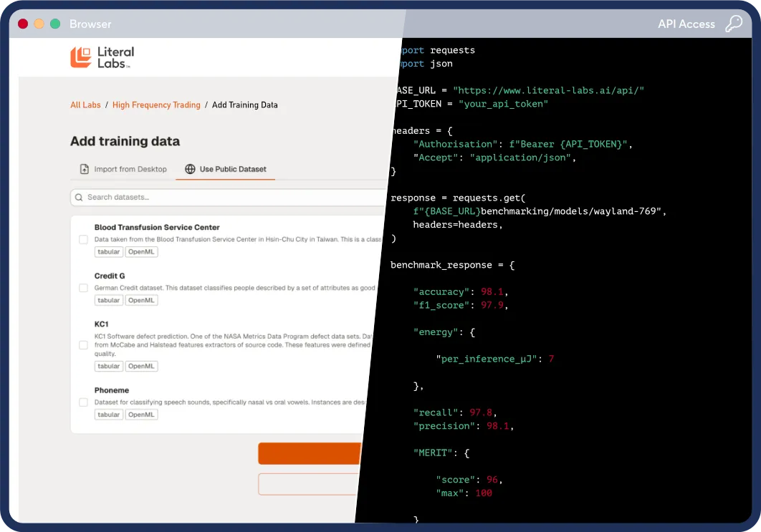Select the Credit G dataset checkbox
This screenshot has height=532, width=761.
point(83,287)
